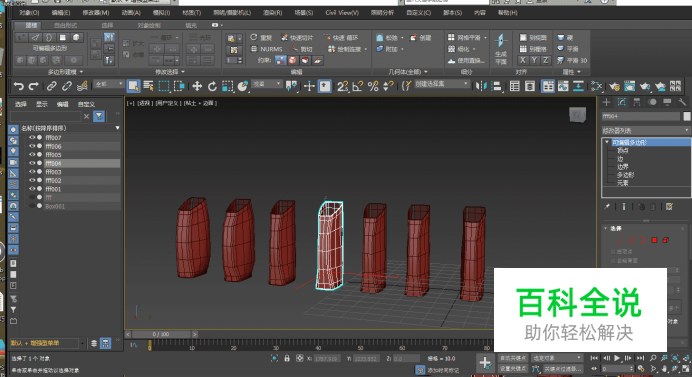Expand the 多边形建模 ribbon panel
The image size is (692, 377).
click(x=65, y=72)
